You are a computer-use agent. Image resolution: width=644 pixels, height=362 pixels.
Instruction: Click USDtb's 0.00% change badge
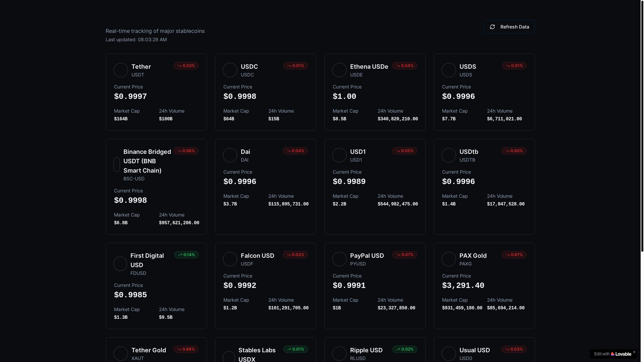514,151
